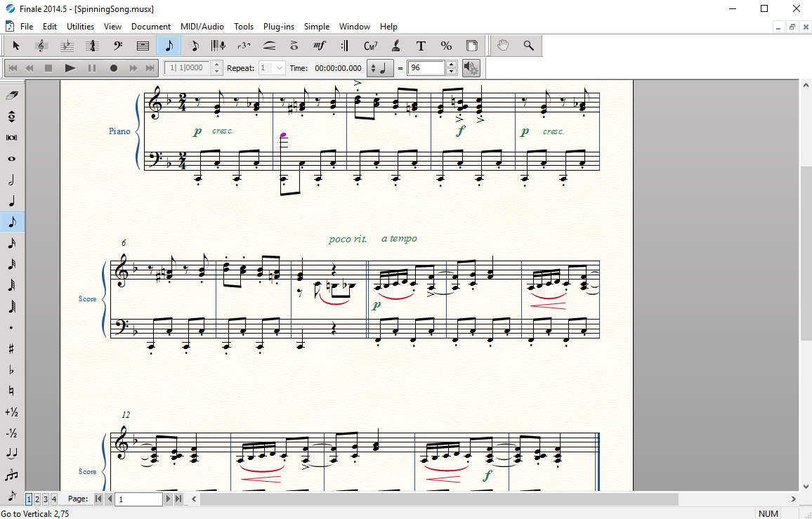Activate the Hand Grabber tool
Screen dimensions: 812x519
503,46
